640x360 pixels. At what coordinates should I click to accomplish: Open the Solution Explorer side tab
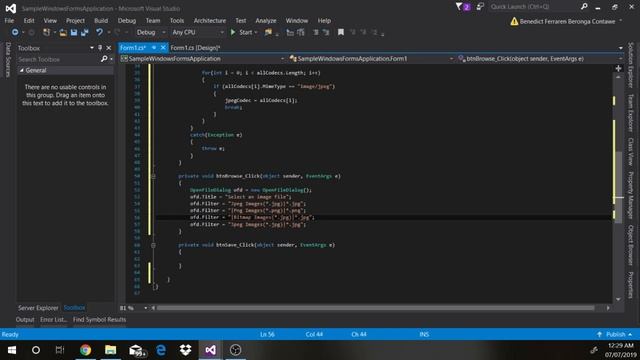tap(631, 64)
